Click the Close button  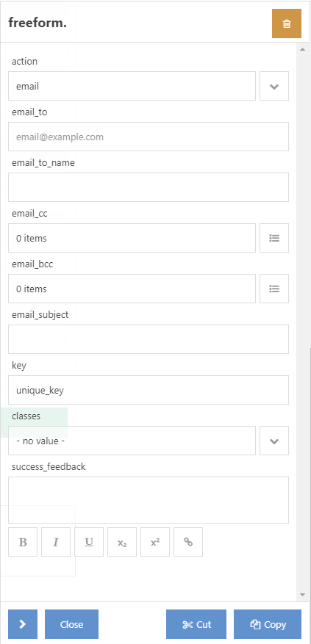[71, 624]
